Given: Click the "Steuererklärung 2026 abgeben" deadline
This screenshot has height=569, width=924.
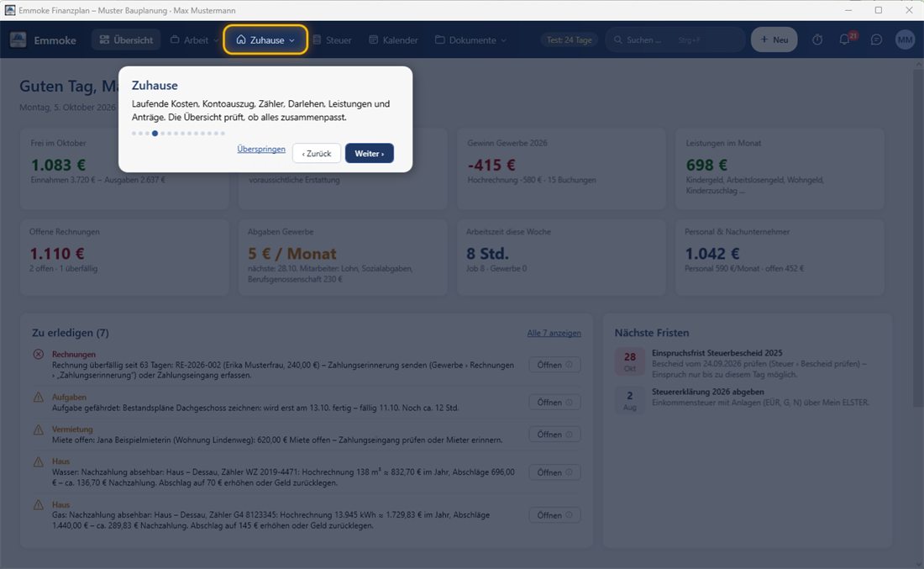Looking at the screenshot, I should tap(708, 393).
